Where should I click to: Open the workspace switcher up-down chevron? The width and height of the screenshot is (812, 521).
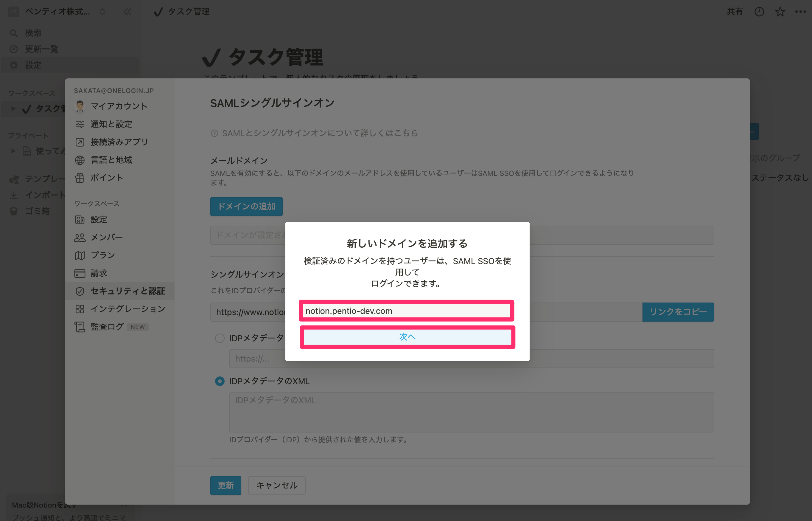pos(102,12)
